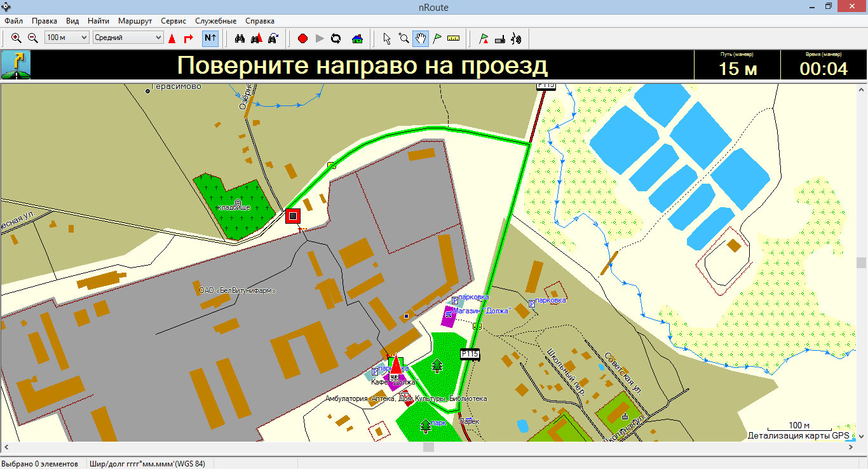868x469 pixels.
Task: Click the first binoculars search icon
Action: (x=240, y=38)
